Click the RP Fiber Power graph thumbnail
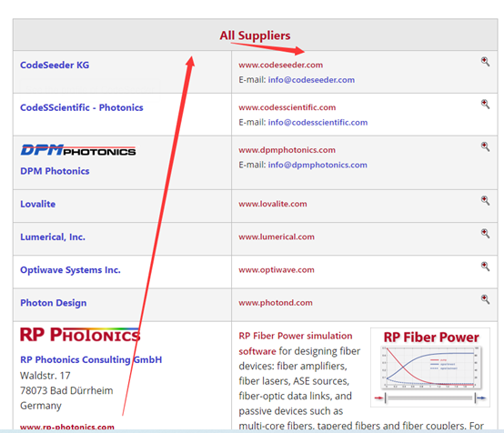Image resolution: width=504 pixels, height=433 pixels. point(430,368)
